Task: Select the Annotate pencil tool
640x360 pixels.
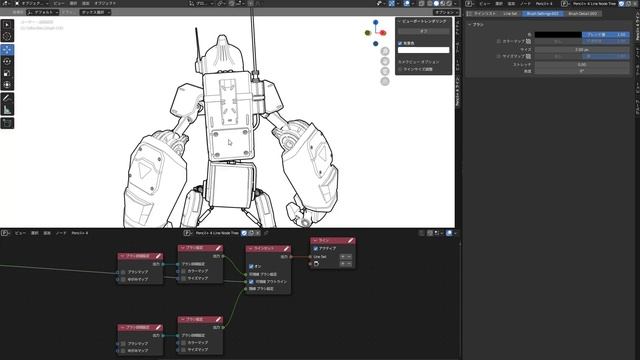Action: 7,98
